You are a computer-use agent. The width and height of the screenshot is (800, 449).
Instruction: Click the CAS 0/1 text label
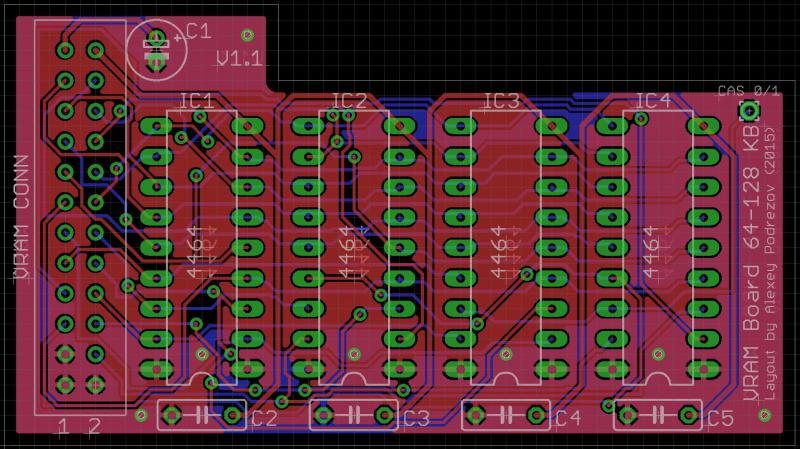click(748, 91)
